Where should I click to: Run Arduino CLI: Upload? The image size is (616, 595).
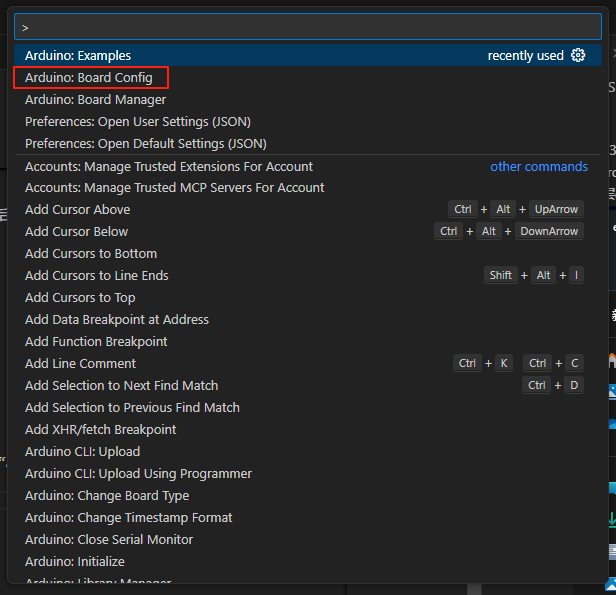point(308,451)
